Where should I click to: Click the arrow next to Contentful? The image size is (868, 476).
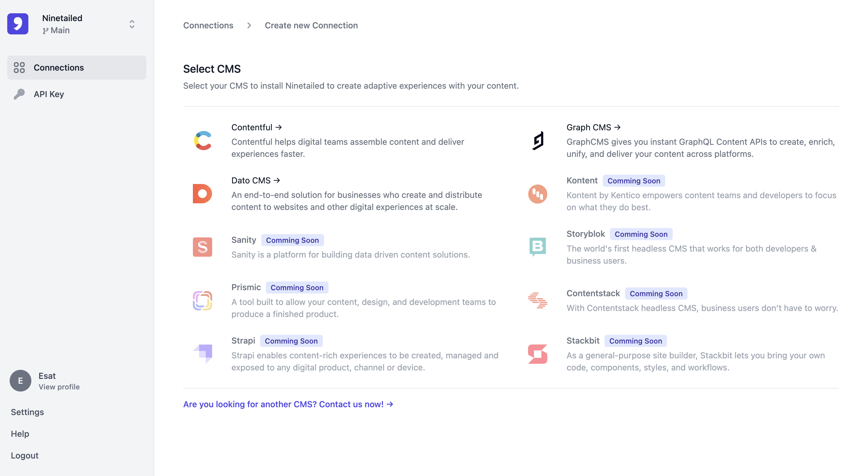278,127
